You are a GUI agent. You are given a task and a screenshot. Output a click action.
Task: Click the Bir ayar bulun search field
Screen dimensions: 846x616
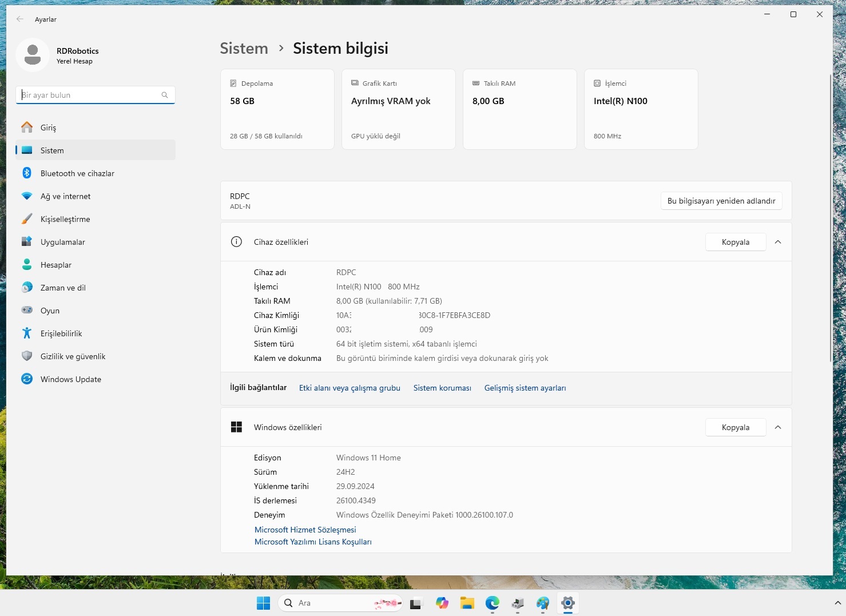[92, 95]
